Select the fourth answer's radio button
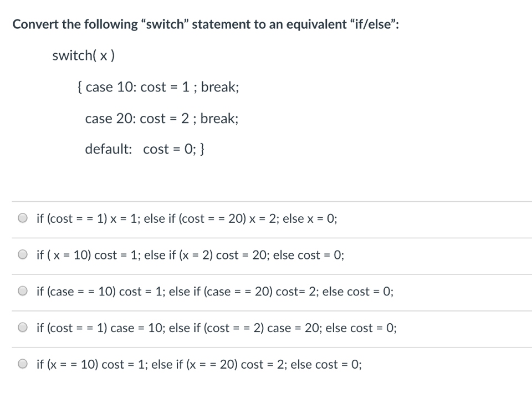The width and height of the screenshot is (532, 393). (23, 328)
